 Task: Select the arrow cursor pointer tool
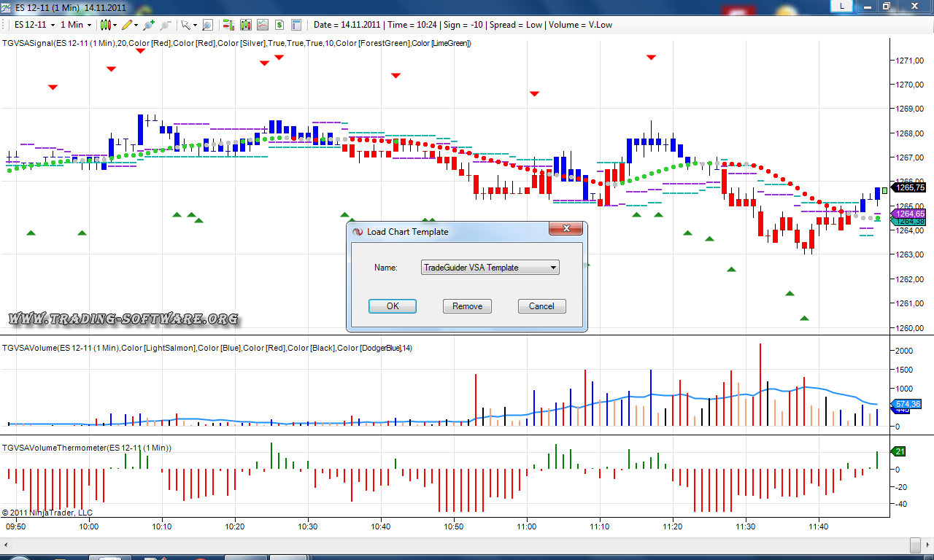pos(186,25)
